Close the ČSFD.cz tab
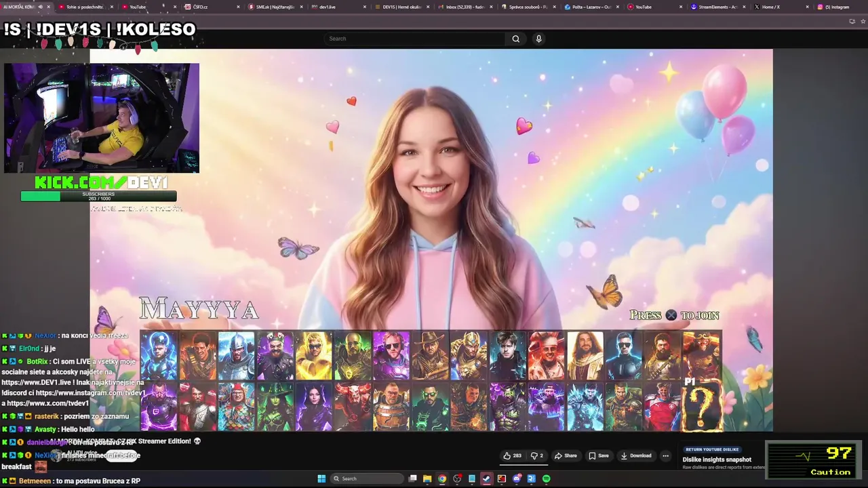This screenshot has width=868, height=488. click(x=238, y=7)
